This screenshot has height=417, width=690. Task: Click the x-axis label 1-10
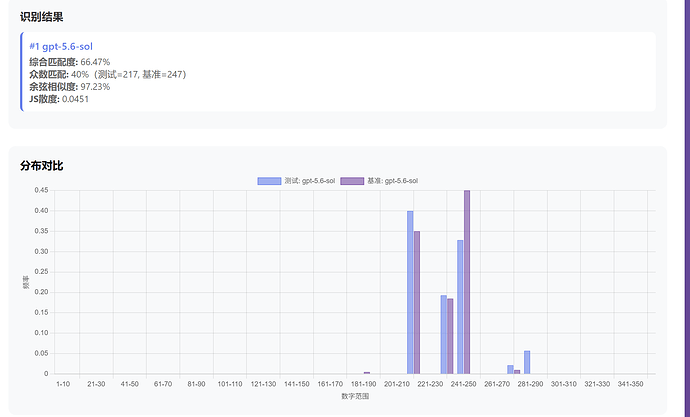[x=63, y=384]
